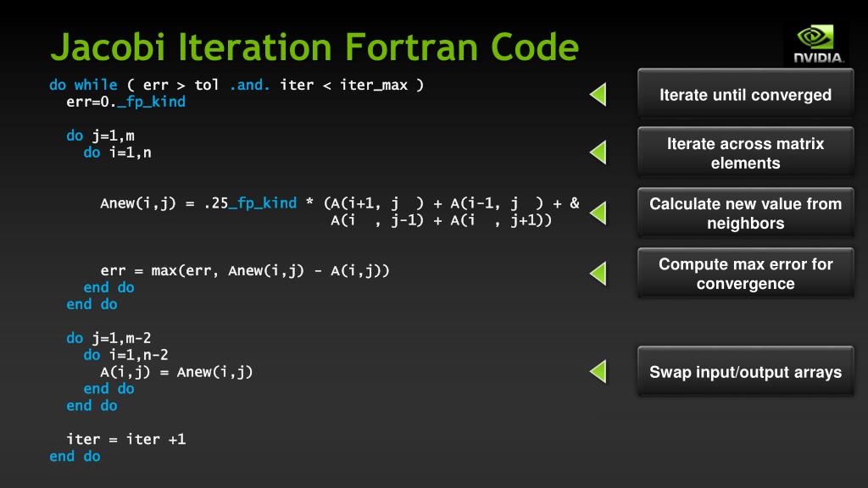Viewport: 868px width, 488px height.
Task: Click the do while loop condition line
Action: [236, 85]
